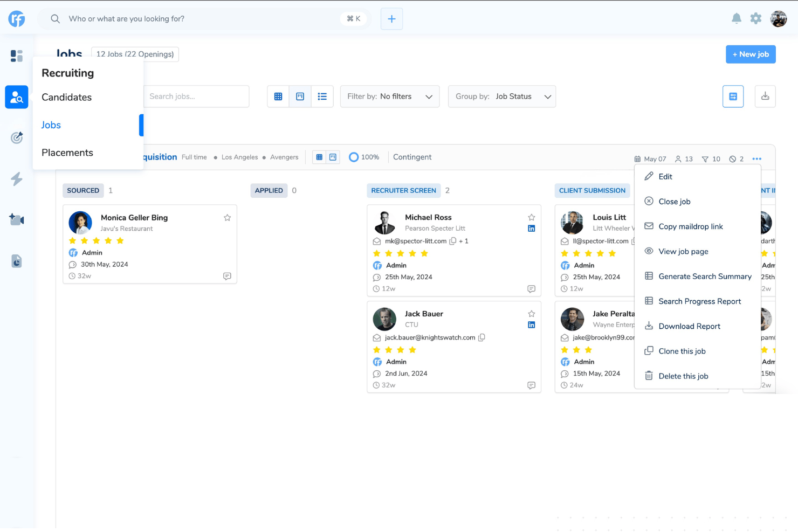Open the settings gear icon
Viewport: 798px width, 532px height.
[756, 18]
